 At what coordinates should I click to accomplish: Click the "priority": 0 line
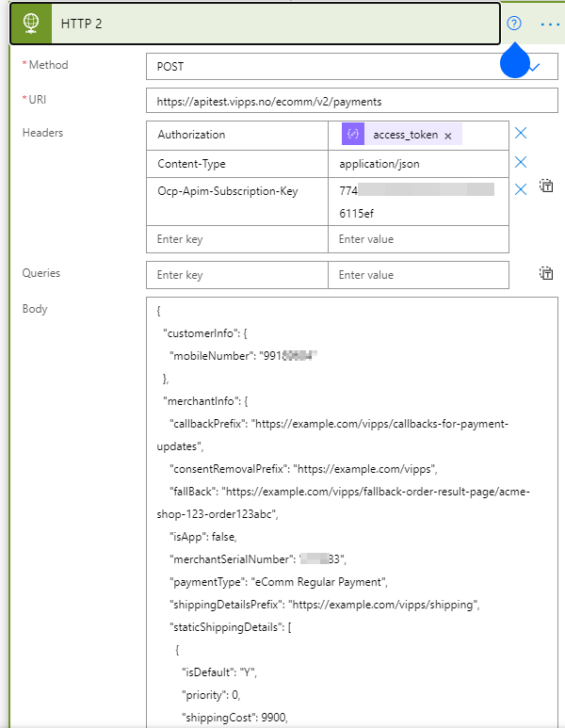point(211,695)
